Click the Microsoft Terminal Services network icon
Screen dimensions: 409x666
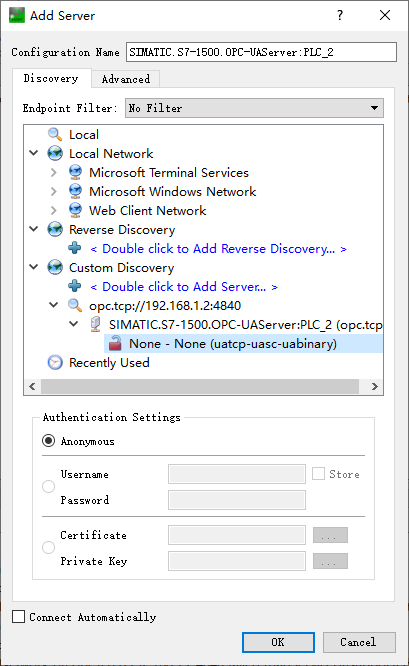tap(75, 172)
